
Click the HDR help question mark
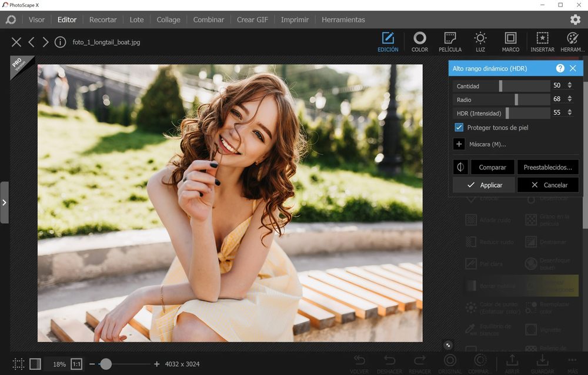click(x=560, y=68)
